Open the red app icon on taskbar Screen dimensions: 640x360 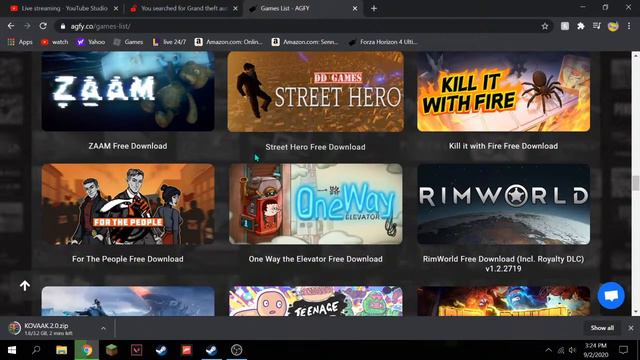point(187,350)
